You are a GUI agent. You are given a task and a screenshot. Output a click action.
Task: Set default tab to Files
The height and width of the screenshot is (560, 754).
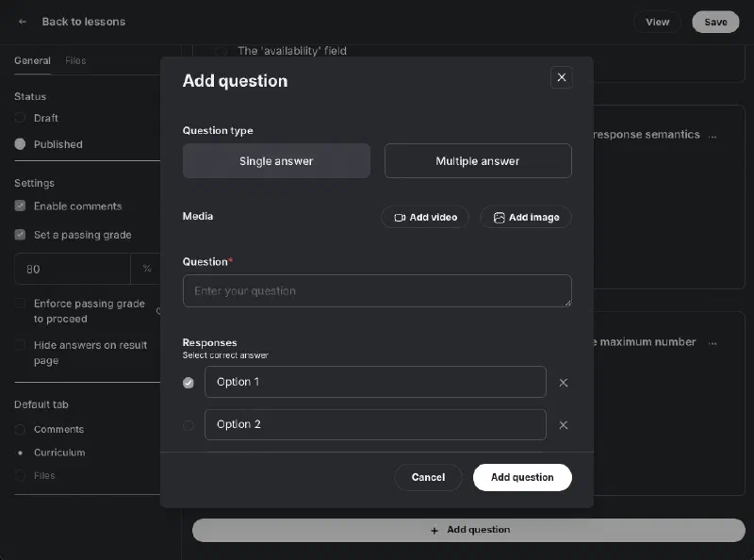pyautogui.click(x=20, y=476)
